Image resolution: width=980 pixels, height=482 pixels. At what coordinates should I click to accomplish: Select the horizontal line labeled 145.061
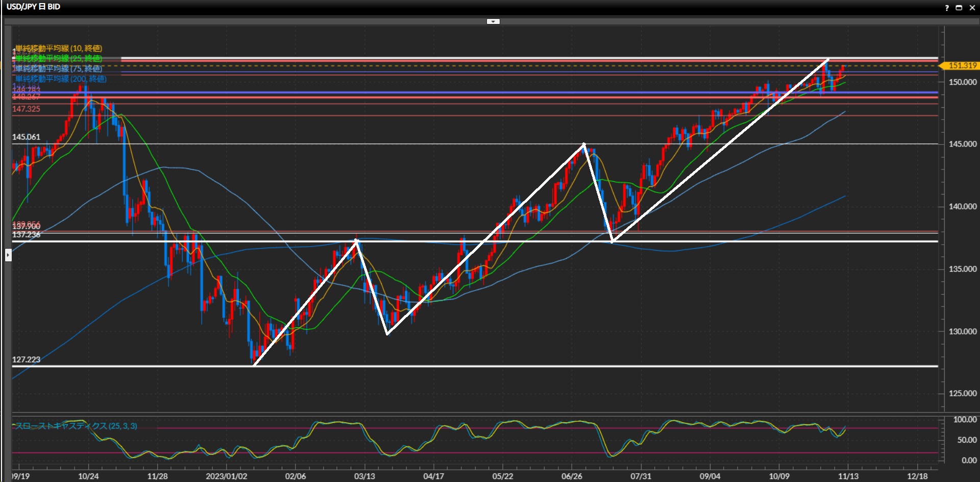pos(26,137)
